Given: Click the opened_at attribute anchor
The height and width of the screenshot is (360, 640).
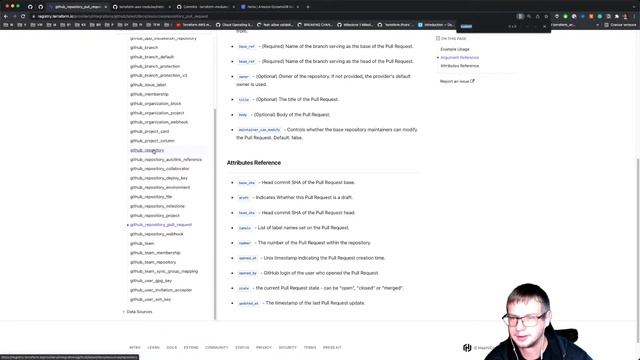Looking at the screenshot, I should [248, 258].
